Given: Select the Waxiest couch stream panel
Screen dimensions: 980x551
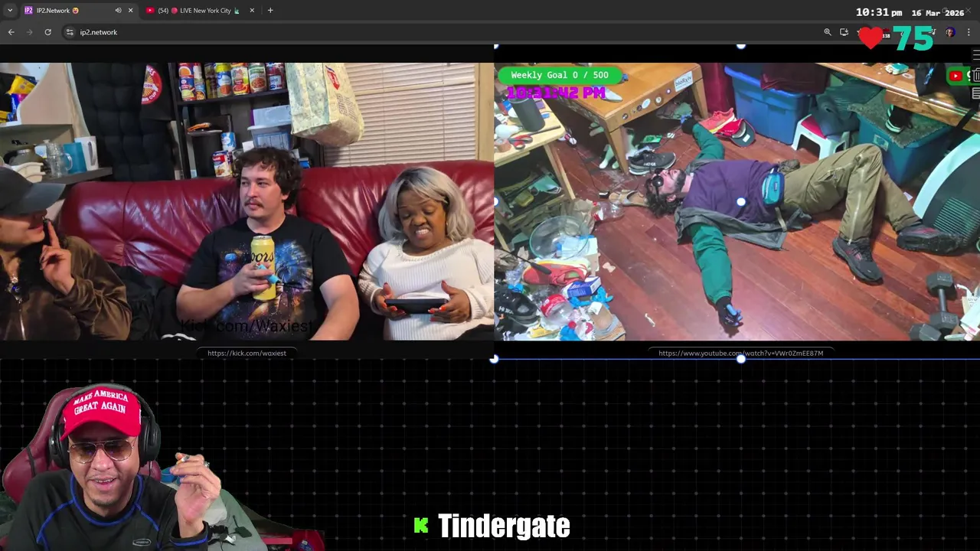Looking at the screenshot, I should [x=247, y=201].
